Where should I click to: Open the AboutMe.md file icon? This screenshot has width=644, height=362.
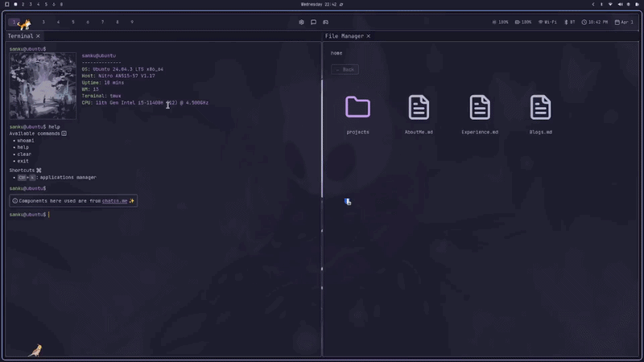tap(419, 107)
